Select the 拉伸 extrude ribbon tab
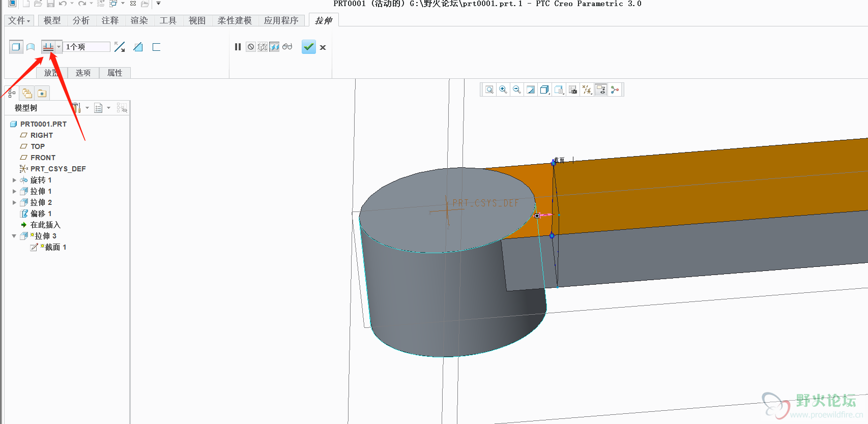This screenshot has height=424, width=868. click(324, 20)
